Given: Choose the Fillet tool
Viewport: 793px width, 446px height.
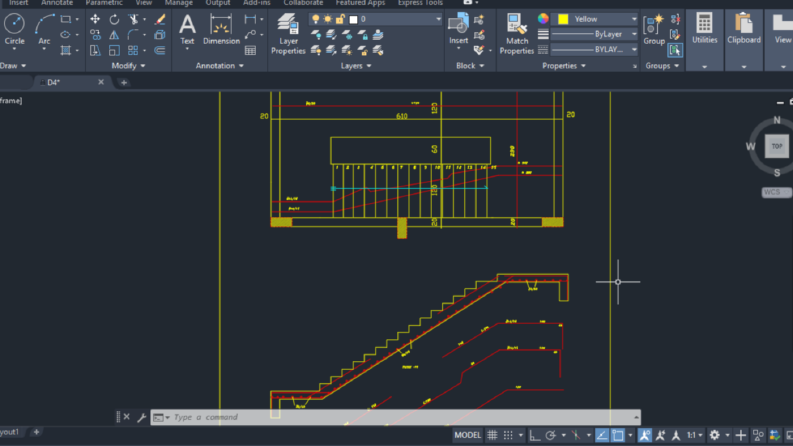Looking at the screenshot, I should pos(134,35).
